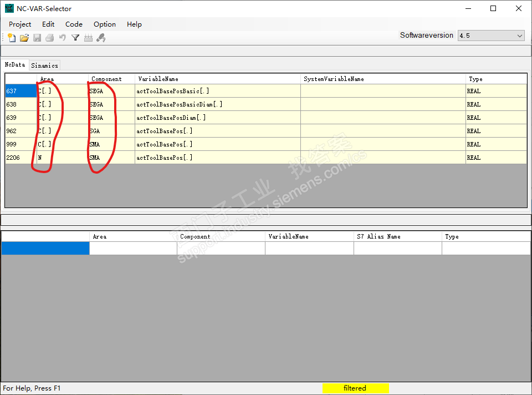Click the lower Type column header
Image resolution: width=532 pixels, height=395 pixels.
pos(486,236)
